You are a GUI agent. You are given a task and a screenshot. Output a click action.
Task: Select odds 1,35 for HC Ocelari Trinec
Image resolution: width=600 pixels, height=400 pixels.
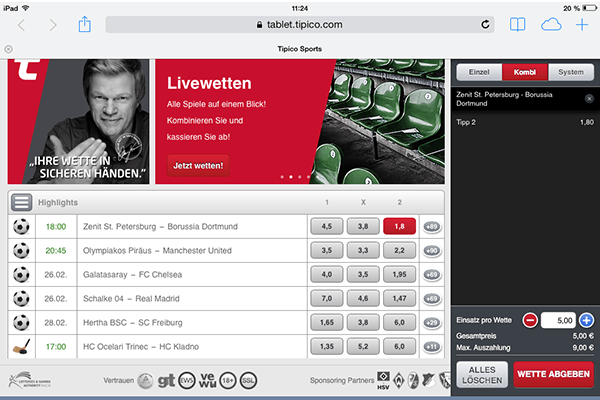coord(327,346)
